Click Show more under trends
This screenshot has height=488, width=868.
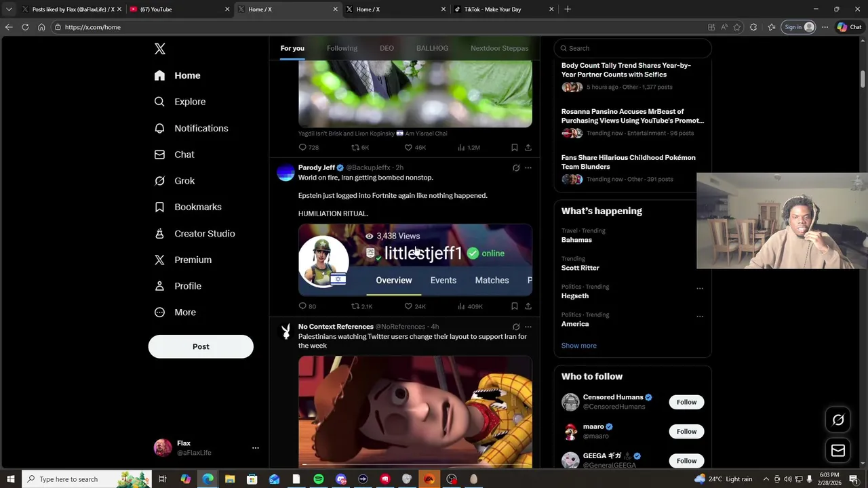pos(578,346)
